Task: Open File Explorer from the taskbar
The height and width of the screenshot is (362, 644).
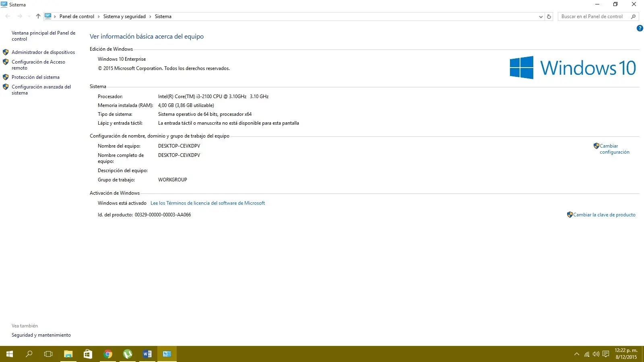Action: point(68,354)
